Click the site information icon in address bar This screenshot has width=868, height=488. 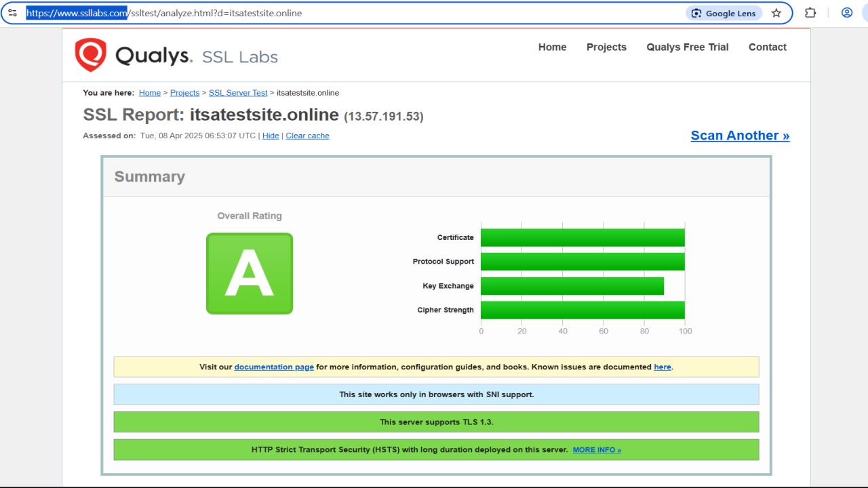12,13
